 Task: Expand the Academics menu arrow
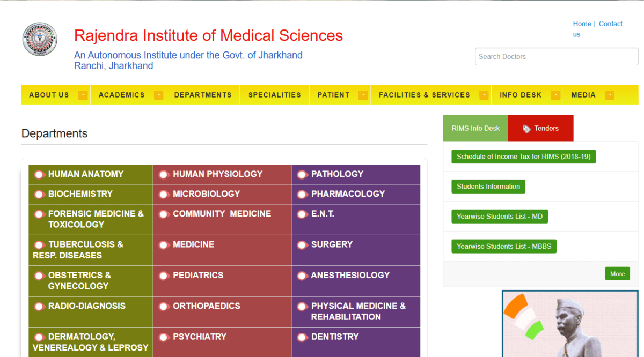pyautogui.click(x=158, y=95)
